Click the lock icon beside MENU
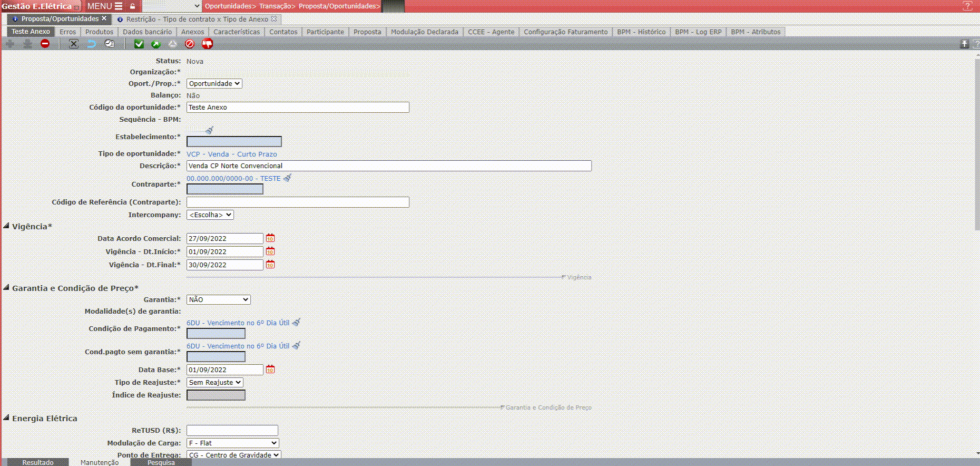Screen dimensions: 980x466 point(133,6)
